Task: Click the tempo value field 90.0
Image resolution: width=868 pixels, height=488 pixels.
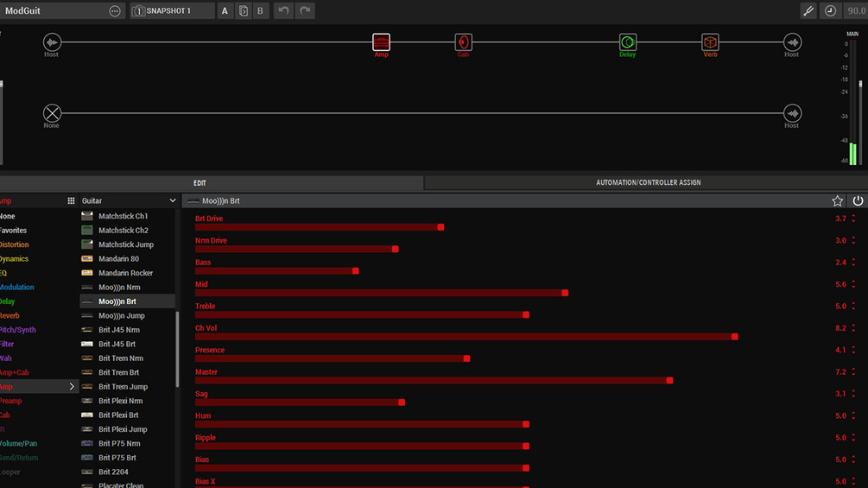Action: tap(856, 10)
